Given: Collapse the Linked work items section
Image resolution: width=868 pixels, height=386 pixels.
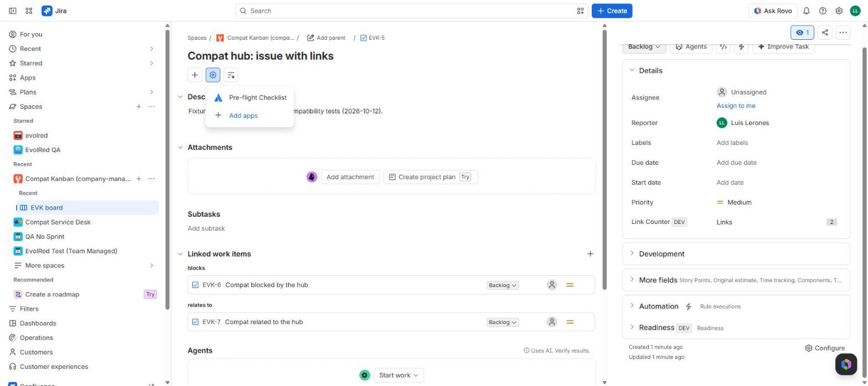Looking at the screenshot, I should 180,254.
